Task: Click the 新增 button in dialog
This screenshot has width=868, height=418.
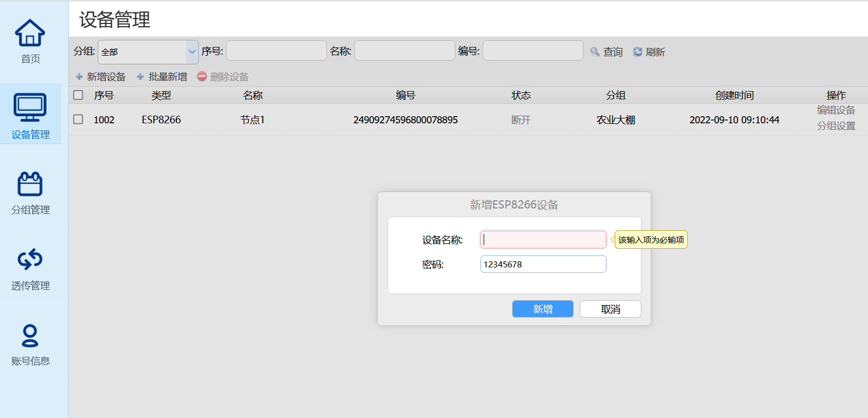Action: coord(543,309)
